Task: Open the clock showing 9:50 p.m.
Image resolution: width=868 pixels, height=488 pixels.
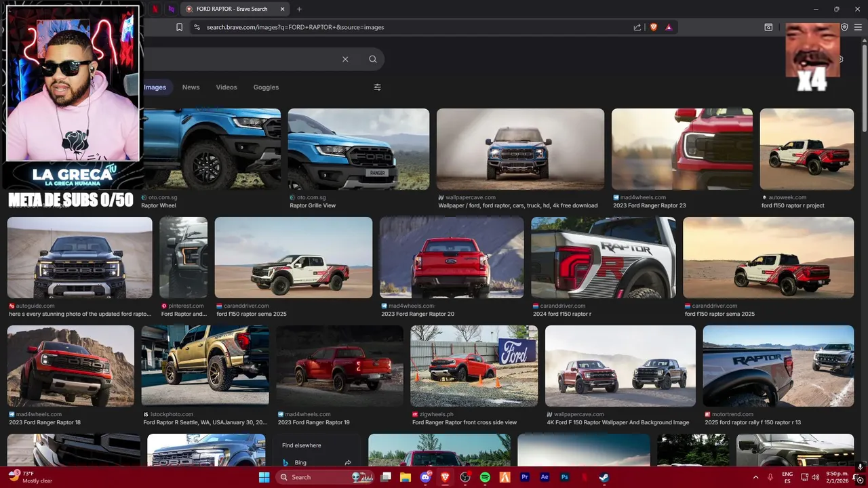Action: pos(837,477)
